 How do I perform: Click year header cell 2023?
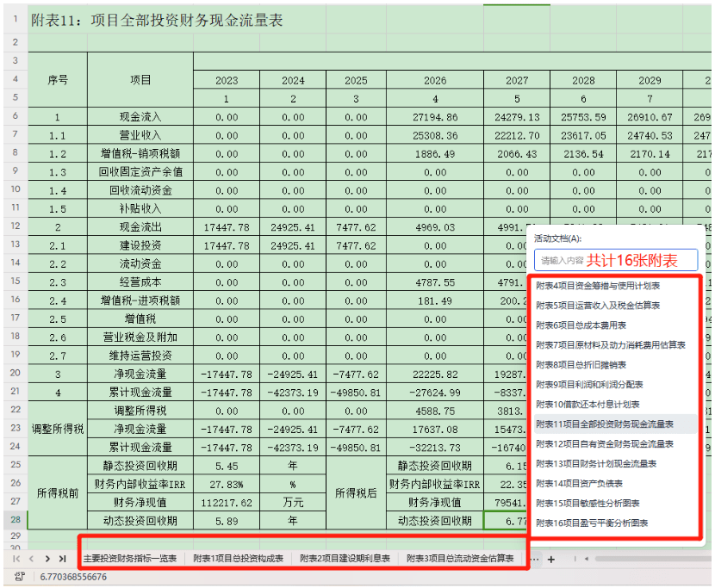pyautogui.click(x=227, y=80)
